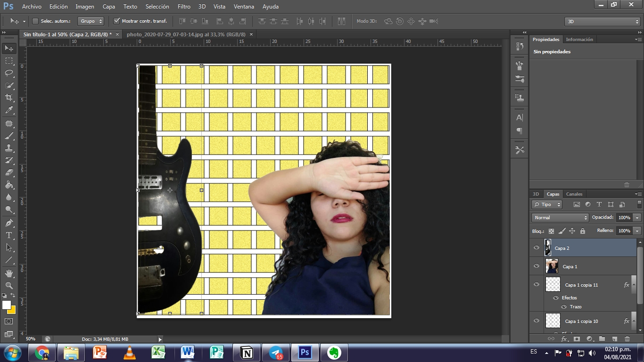
Task: Open the Normal blend mode dropdown
Action: click(560, 217)
